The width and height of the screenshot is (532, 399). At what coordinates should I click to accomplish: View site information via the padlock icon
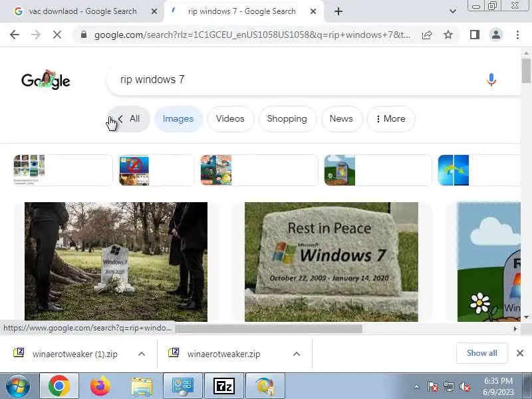84,35
